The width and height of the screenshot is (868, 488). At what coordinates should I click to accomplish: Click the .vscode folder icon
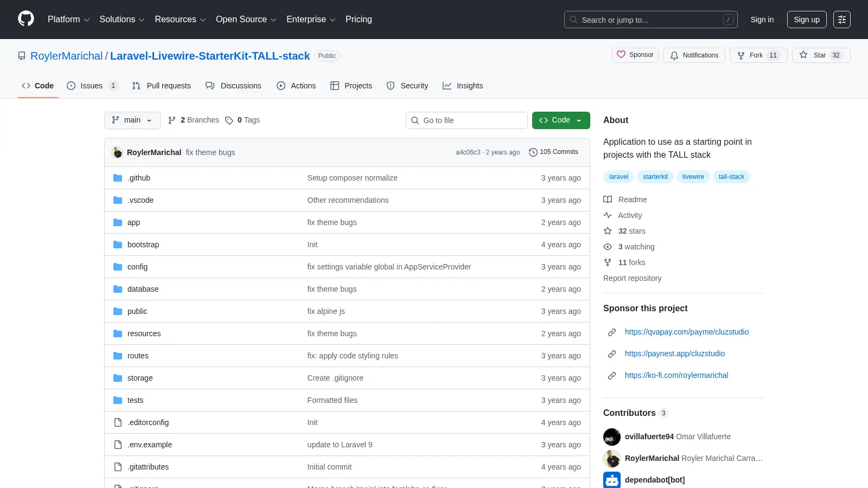pyautogui.click(x=118, y=200)
